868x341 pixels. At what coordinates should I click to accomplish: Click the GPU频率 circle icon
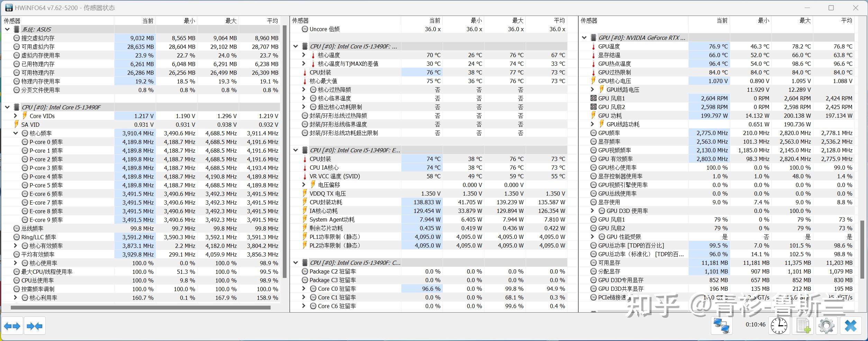594,133
